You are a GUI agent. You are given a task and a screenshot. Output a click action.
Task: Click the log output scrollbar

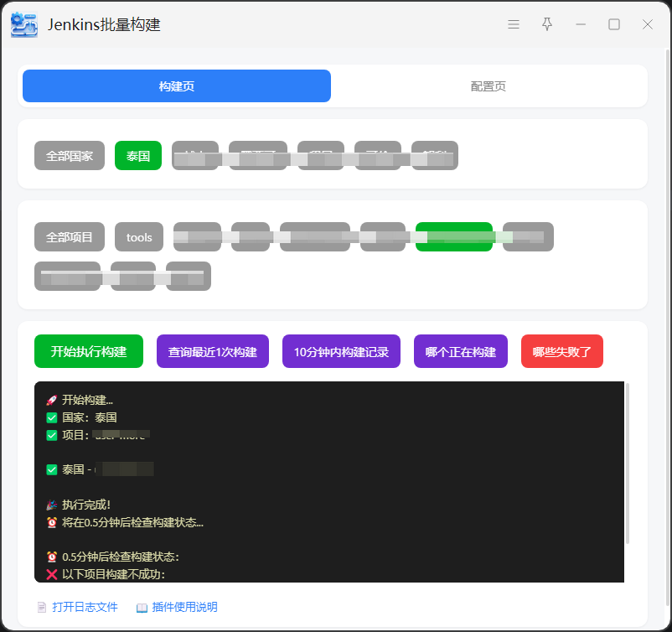(x=628, y=463)
